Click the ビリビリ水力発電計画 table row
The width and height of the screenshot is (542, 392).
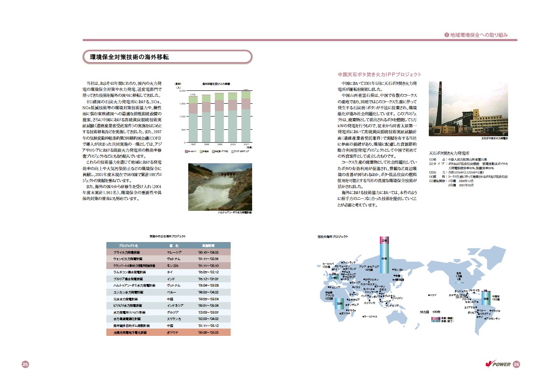click(169, 305)
